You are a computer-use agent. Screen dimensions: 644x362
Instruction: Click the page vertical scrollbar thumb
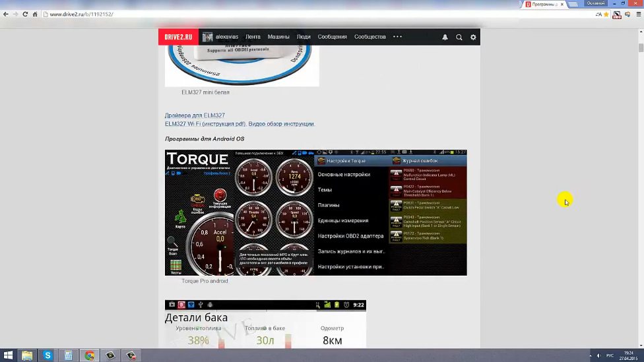(641, 47)
